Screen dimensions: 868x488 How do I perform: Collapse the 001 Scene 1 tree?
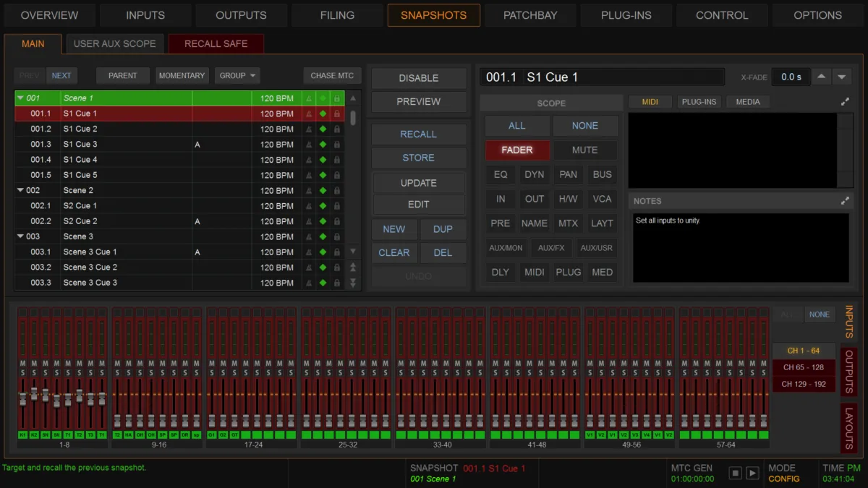pos(20,98)
